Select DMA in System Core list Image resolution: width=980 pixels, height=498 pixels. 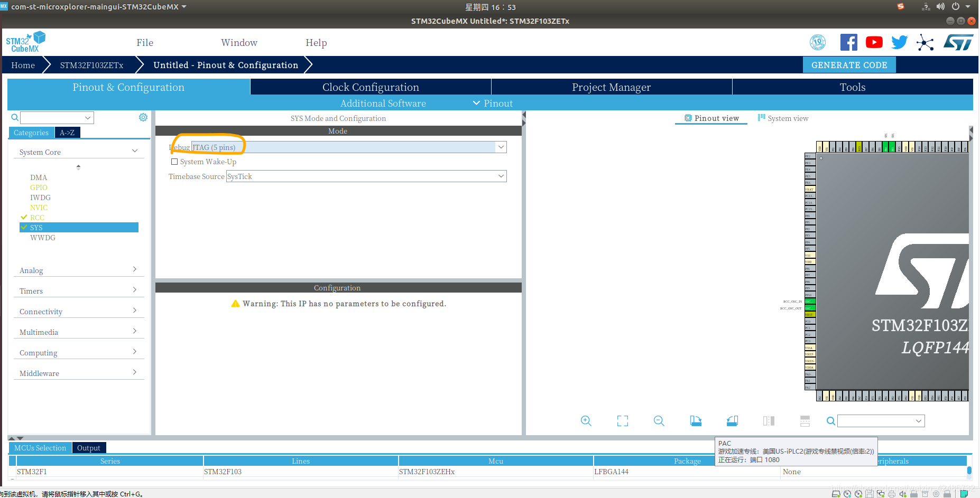click(x=39, y=177)
